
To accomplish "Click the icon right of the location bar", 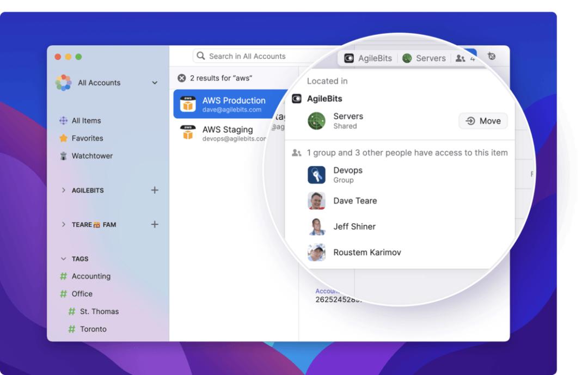I will [492, 56].
